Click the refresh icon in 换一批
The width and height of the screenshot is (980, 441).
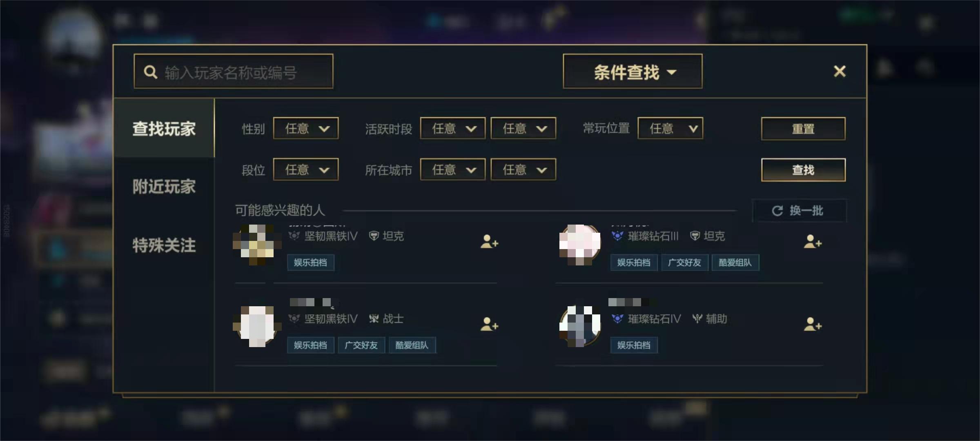pos(777,211)
